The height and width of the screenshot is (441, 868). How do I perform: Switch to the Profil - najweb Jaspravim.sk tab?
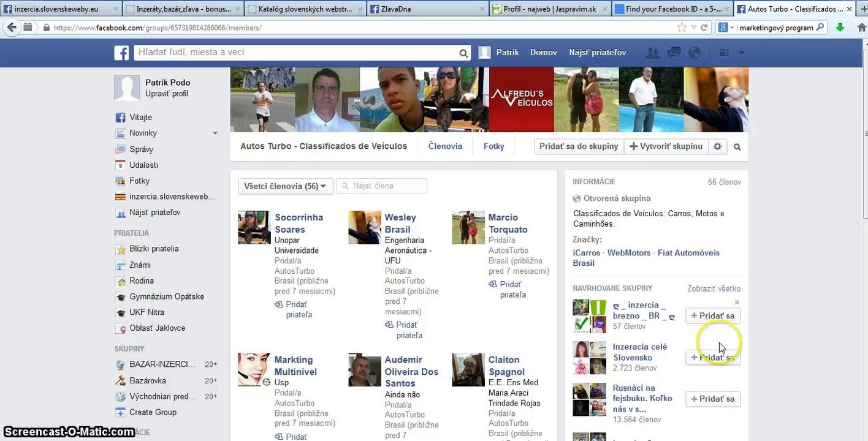tap(550, 9)
